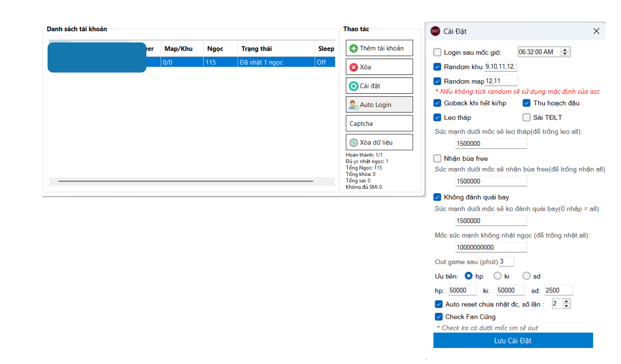Click the green plus Thêm tài khoản icon

coord(353,49)
